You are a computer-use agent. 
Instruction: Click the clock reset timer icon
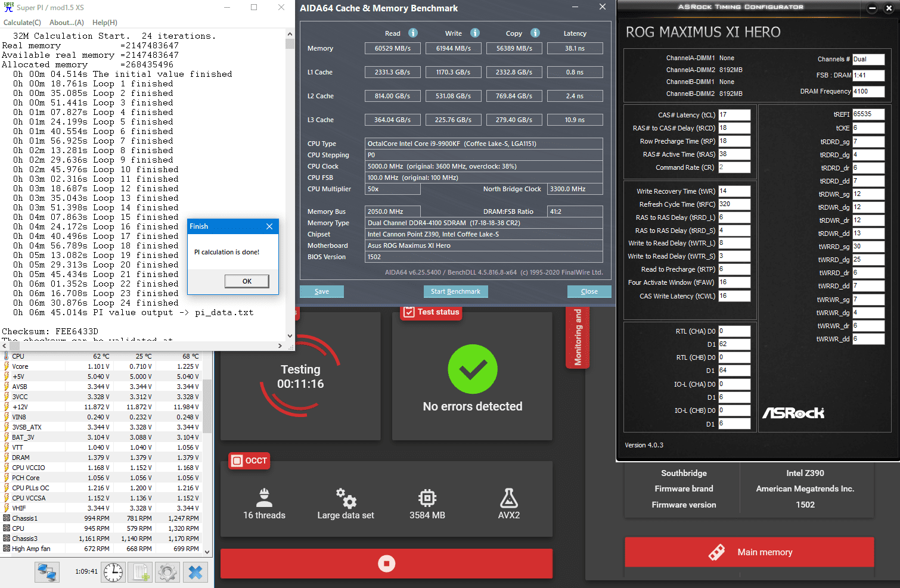tap(113, 573)
